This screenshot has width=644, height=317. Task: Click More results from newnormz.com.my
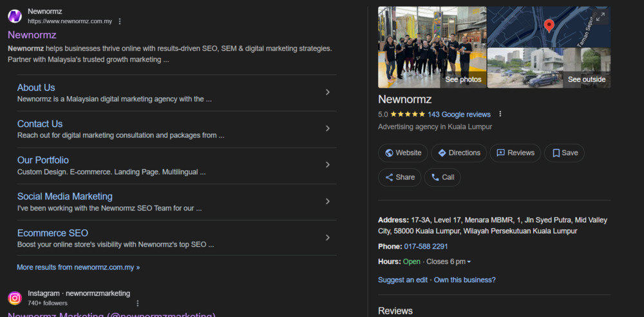pos(78,267)
